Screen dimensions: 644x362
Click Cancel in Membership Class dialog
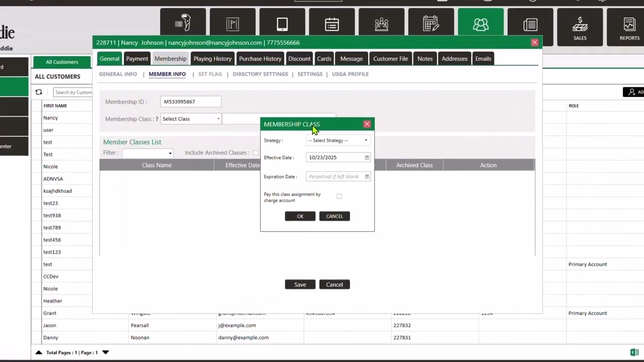click(x=334, y=216)
